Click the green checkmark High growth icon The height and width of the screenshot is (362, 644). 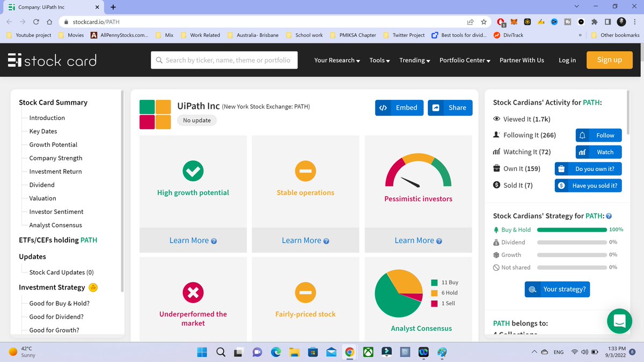(x=193, y=171)
